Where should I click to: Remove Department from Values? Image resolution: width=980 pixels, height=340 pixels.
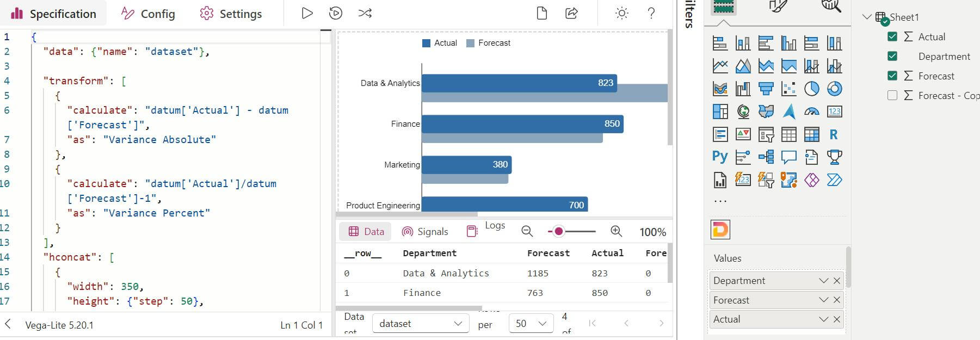[837, 281]
